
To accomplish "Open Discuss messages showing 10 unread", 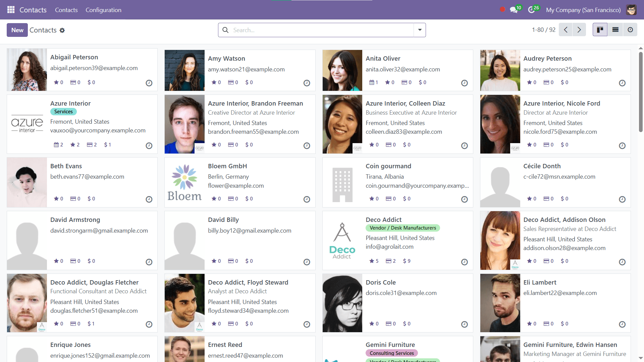I will tap(514, 10).
